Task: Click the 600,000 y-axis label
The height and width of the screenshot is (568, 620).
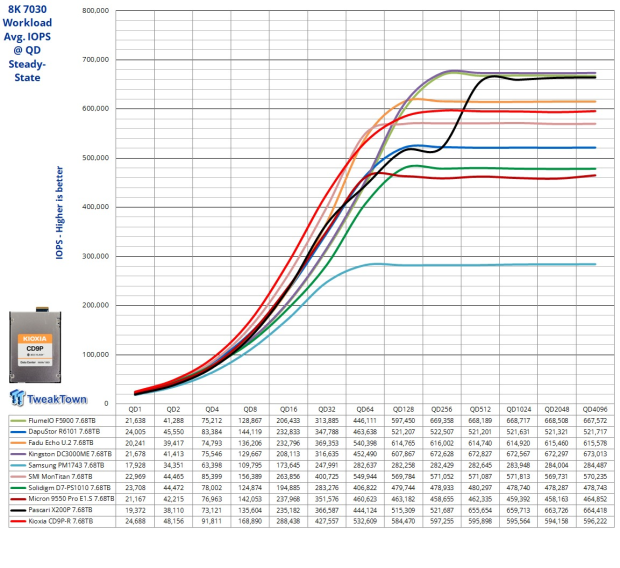Action: [x=96, y=109]
